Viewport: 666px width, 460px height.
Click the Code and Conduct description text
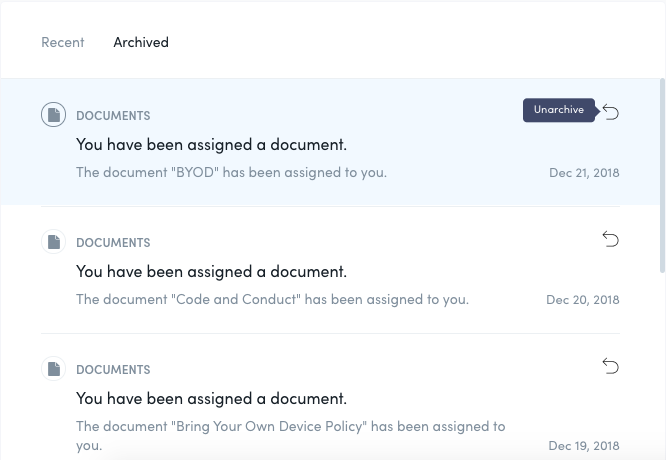272,299
